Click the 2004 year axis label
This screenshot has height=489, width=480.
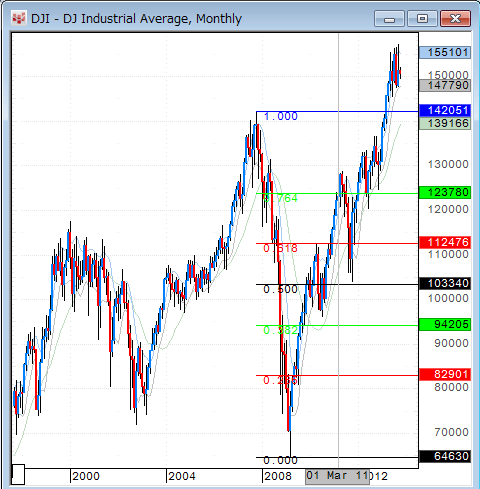click(182, 476)
